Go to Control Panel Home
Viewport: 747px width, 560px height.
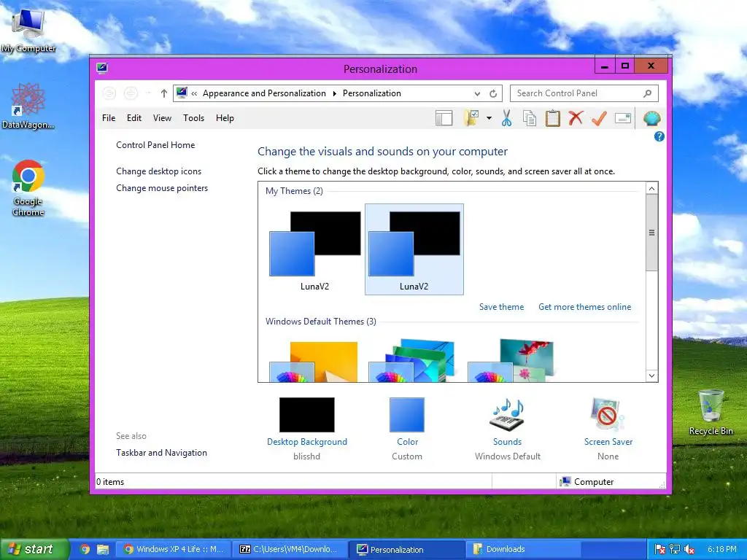[155, 145]
